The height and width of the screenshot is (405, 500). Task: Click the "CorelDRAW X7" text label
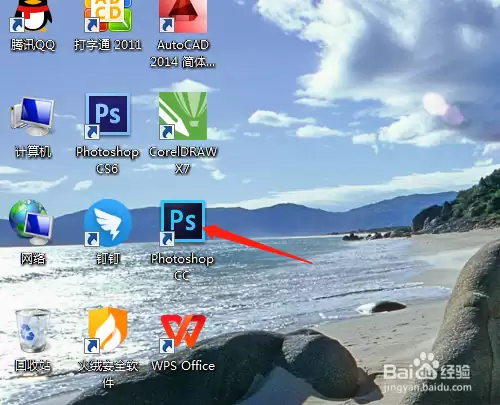coord(183,160)
